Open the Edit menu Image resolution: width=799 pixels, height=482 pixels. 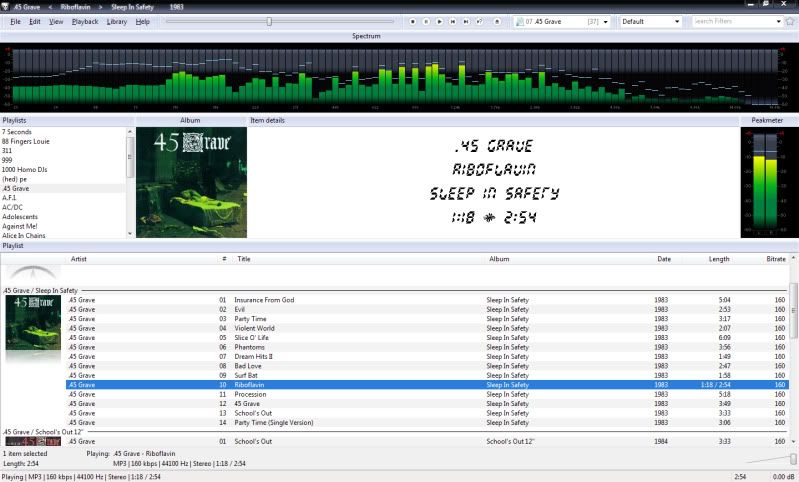[x=35, y=21]
